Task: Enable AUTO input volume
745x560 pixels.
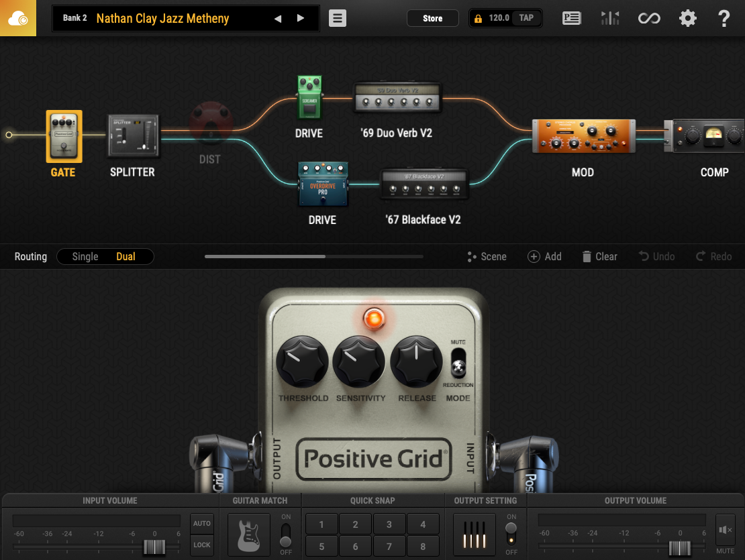Action: 202,524
